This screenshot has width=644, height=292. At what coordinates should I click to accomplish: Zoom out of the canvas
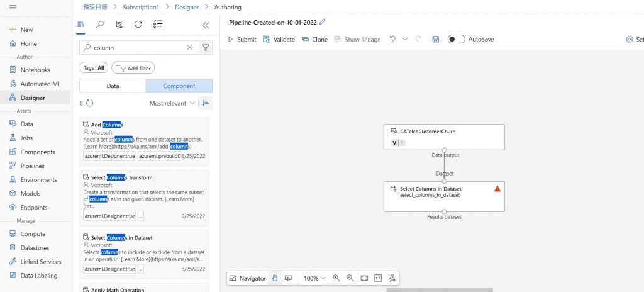pyautogui.click(x=350, y=278)
